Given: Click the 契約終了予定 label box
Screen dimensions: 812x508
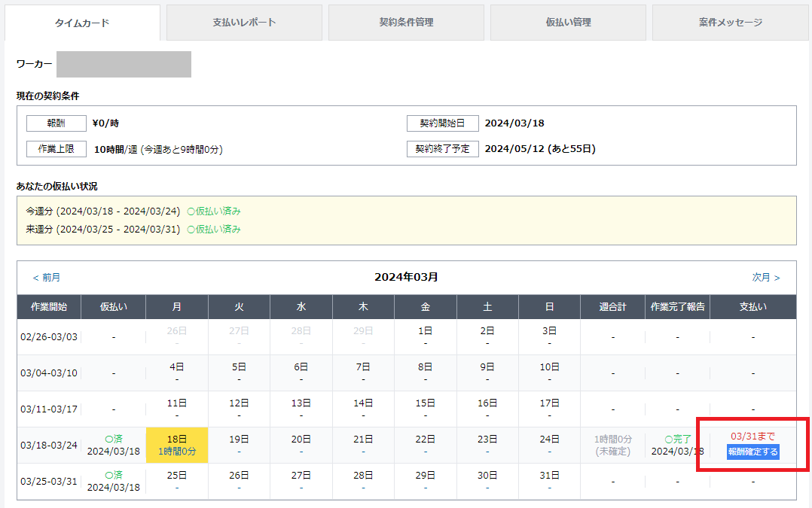Looking at the screenshot, I should click(442, 149).
